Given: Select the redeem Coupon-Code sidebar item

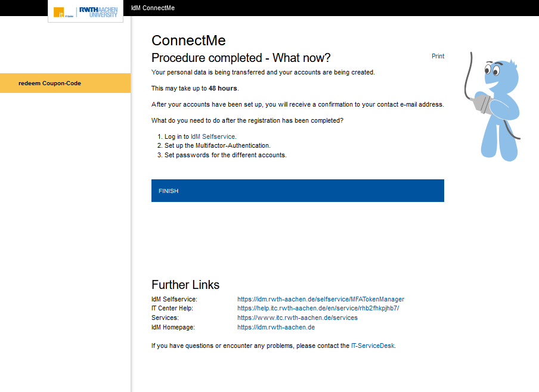Looking at the screenshot, I should pos(49,83).
